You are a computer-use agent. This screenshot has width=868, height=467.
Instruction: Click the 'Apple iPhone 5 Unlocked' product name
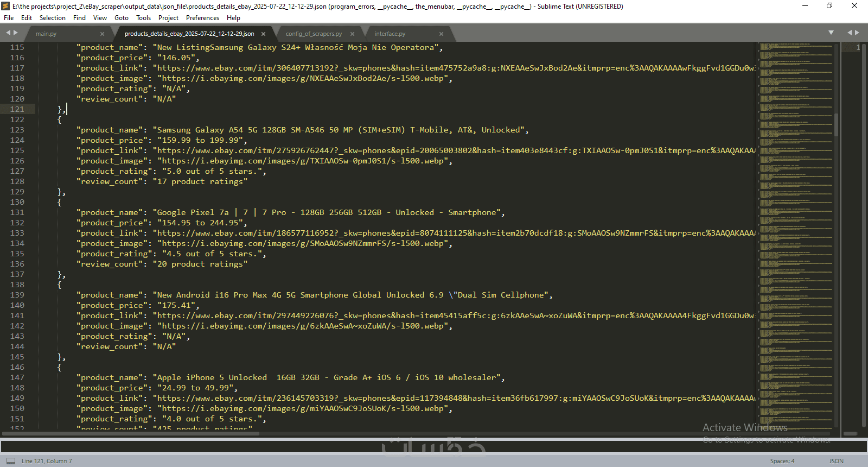pyautogui.click(x=327, y=377)
